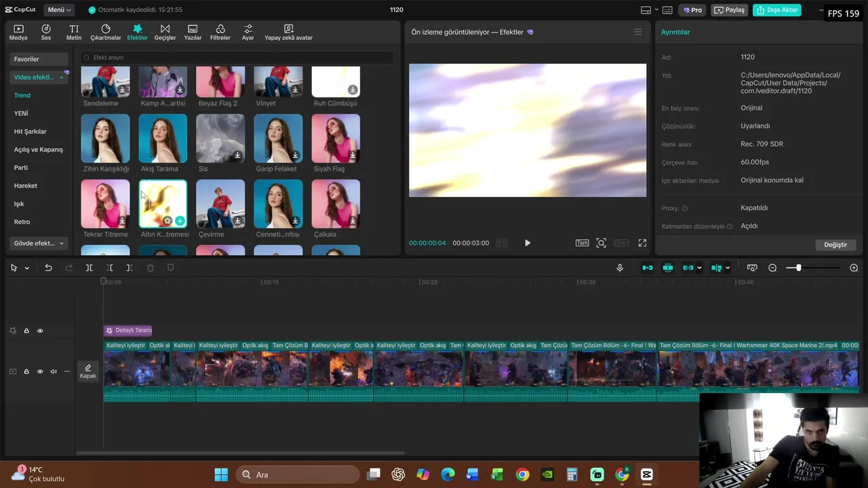Click the timeline zoom slider

point(814,268)
